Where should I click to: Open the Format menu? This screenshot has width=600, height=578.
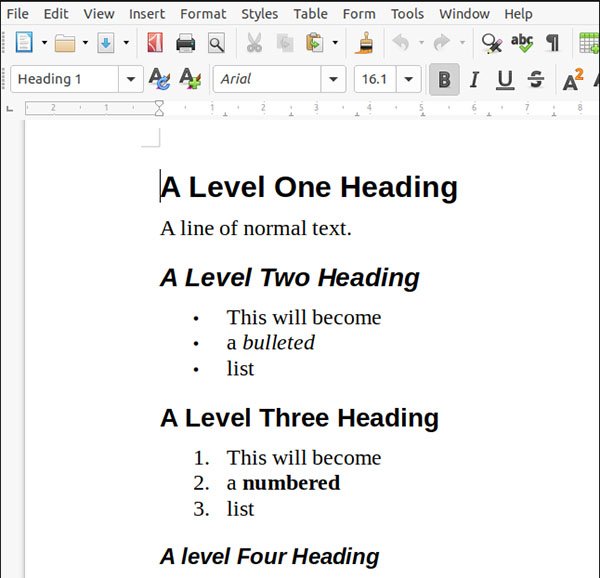click(x=203, y=14)
